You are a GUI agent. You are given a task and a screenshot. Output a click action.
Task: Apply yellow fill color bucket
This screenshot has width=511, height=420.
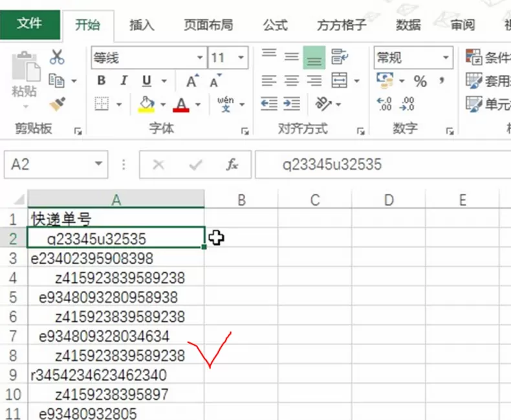point(146,104)
